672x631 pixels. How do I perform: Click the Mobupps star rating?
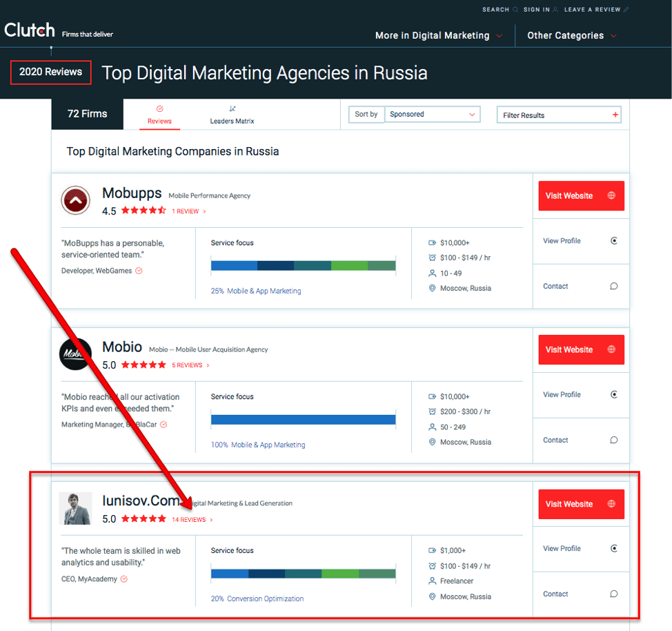pyautogui.click(x=144, y=211)
